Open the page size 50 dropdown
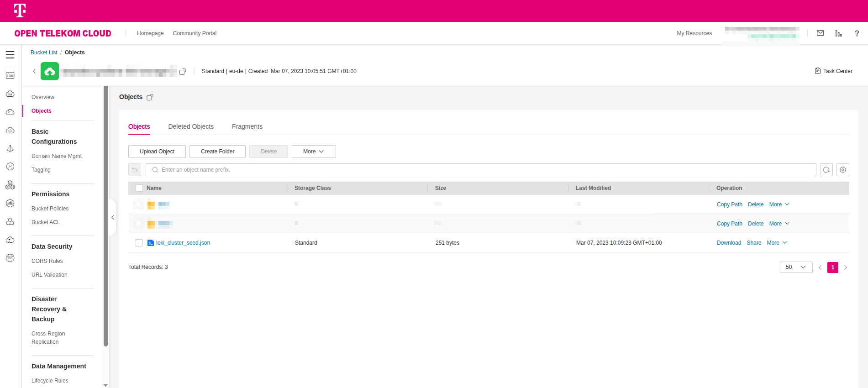 (796, 267)
